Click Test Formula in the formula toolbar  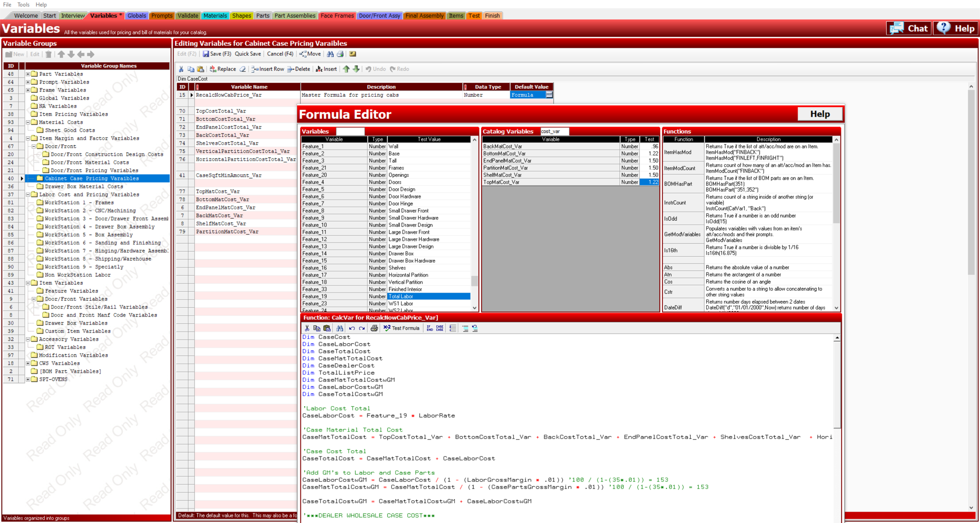[401, 328]
